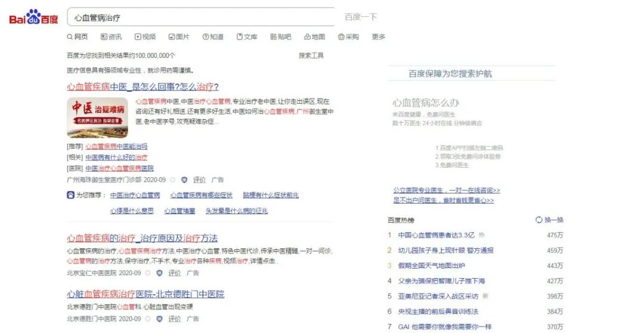
Task: Open link 足不出户问医生
Action: pyautogui.click(x=444, y=200)
